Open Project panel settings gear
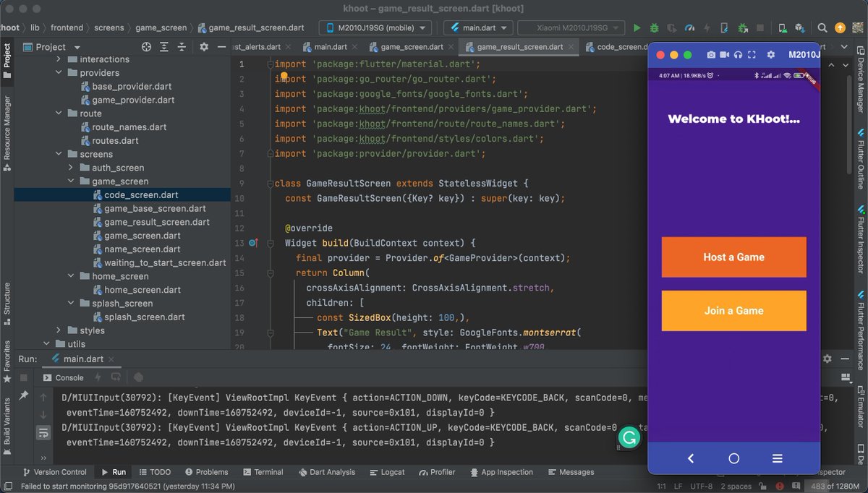Viewport: 868px width, 493px height. click(x=204, y=47)
